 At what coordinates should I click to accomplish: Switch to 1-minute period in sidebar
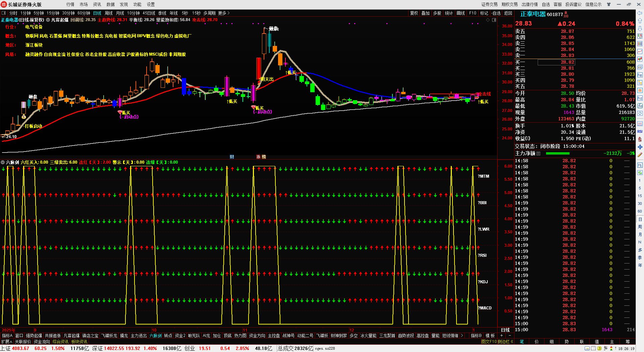(x=640, y=180)
